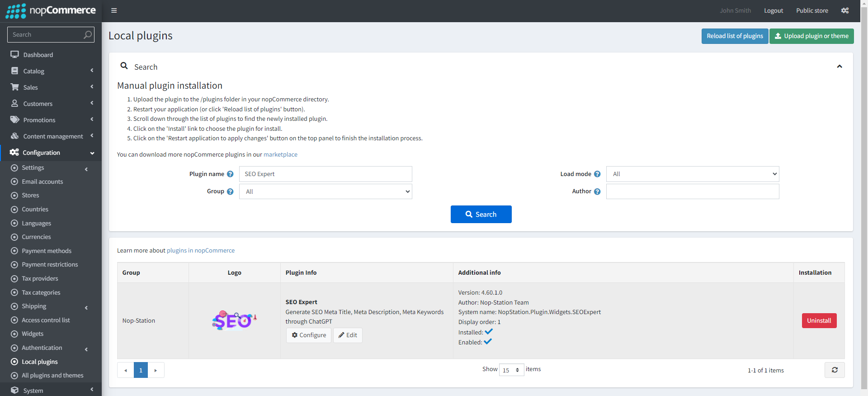This screenshot has width=868, height=396.
Task: Click the page vertical scrollbar
Action: point(864,198)
